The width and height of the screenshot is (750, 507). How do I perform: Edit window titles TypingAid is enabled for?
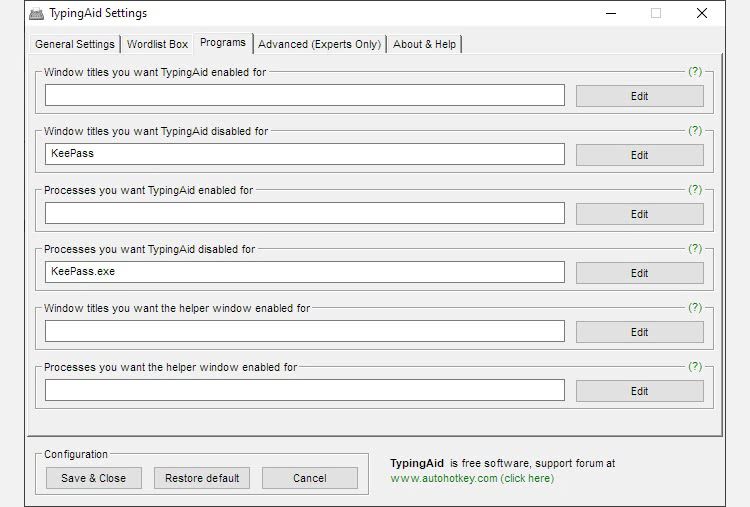coord(639,96)
